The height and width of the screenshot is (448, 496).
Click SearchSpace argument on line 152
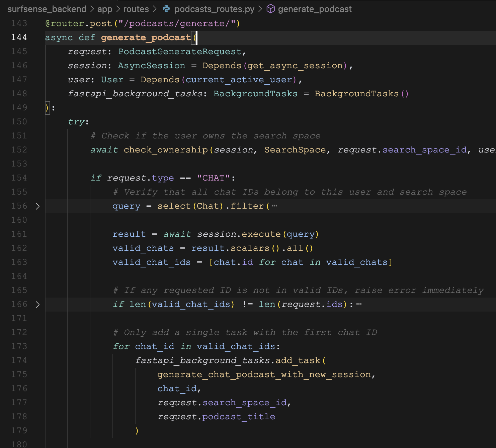coord(295,150)
